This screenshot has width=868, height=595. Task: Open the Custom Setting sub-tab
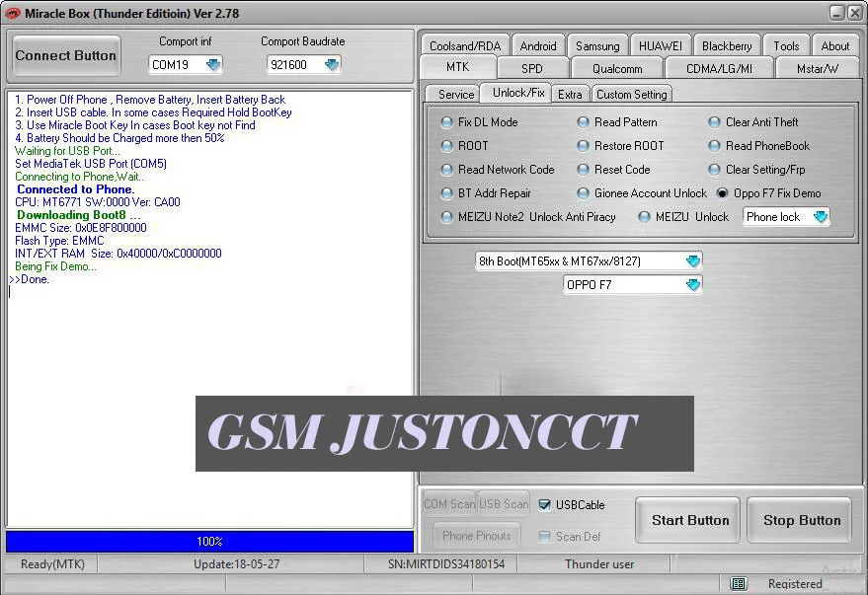click(x=632, y=94)
